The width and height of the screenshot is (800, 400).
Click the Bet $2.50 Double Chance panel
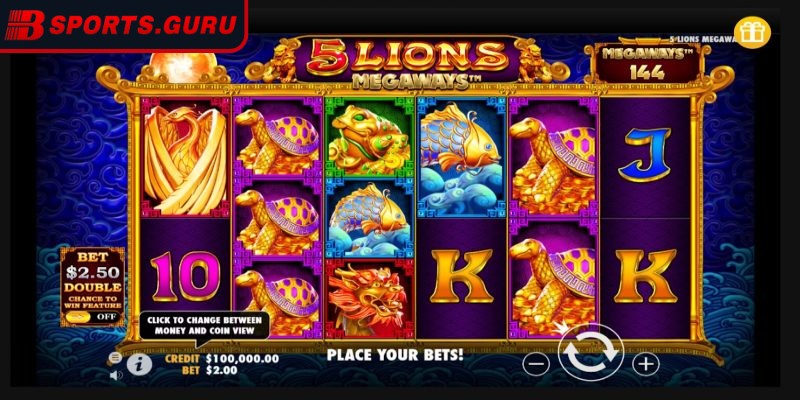click(92, 286)
